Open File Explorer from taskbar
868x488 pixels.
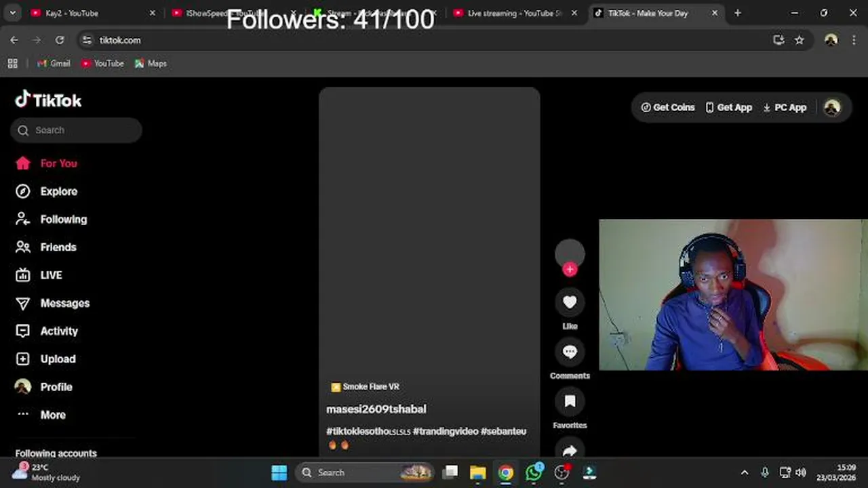coord(478,472)
